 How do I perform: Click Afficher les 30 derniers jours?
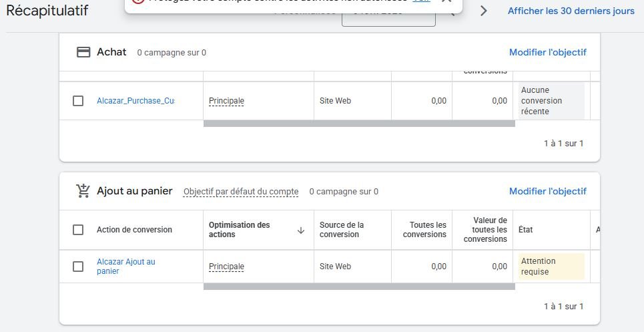(x=571, y=11)
